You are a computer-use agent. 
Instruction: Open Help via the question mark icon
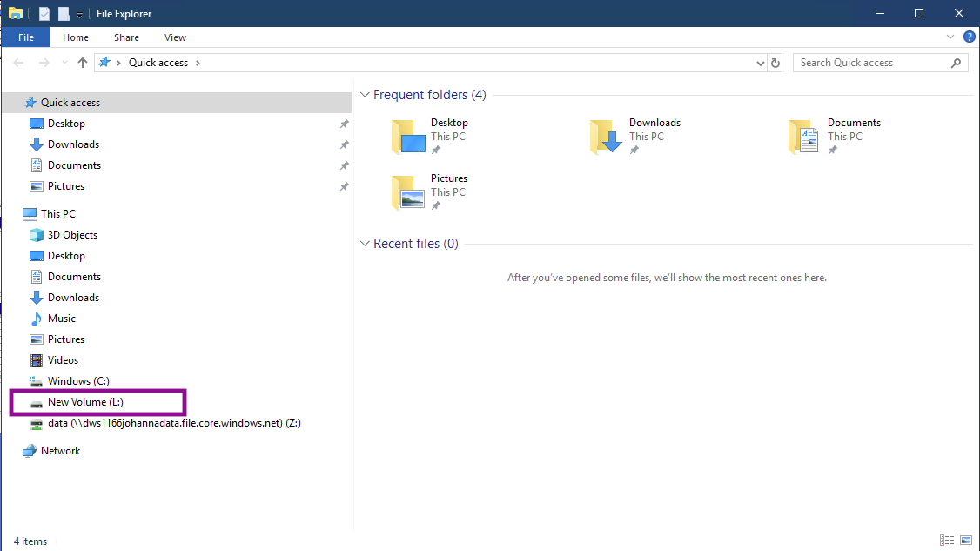click(x=969, y=37)
